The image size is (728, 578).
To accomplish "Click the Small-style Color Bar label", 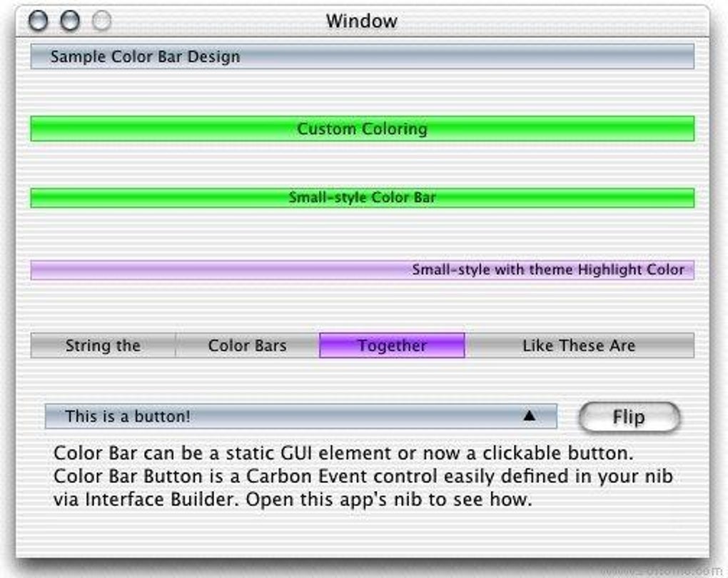I will (363, 197).
